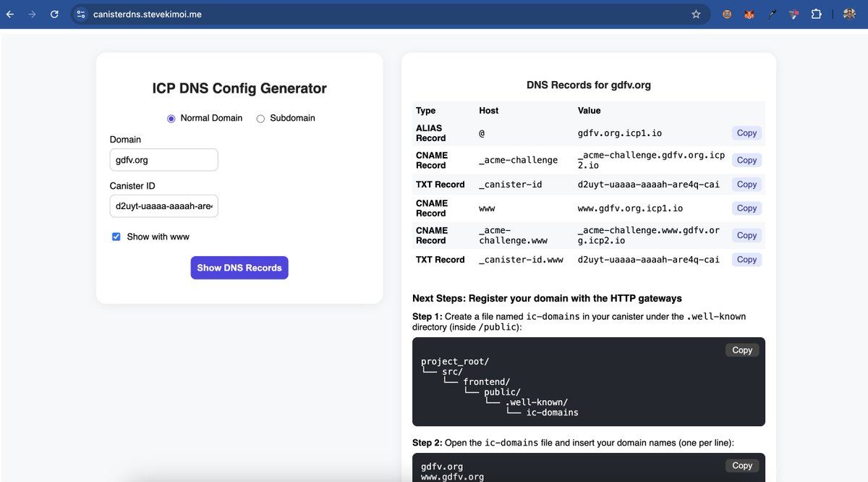
Task: Focus the Domain input field
Action: click(164, 160)
